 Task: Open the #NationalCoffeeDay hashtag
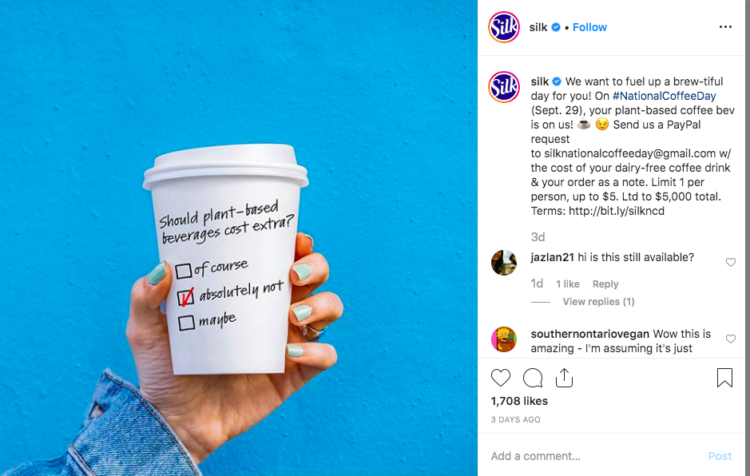click(664, 96)
